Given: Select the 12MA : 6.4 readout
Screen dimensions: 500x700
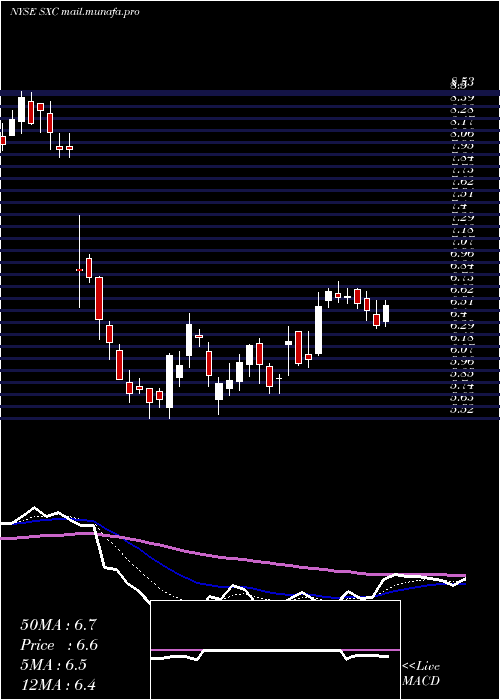Looking at the screenshot, I should pos(58,684).
